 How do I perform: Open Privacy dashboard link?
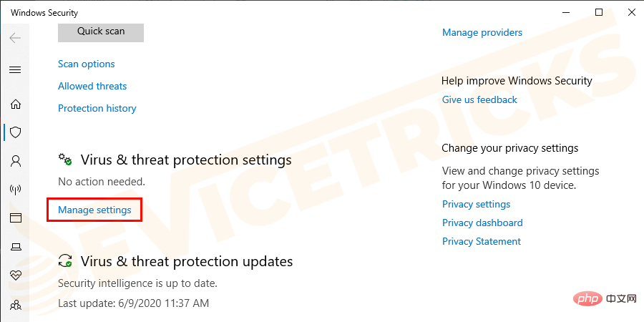click(482, 223)
